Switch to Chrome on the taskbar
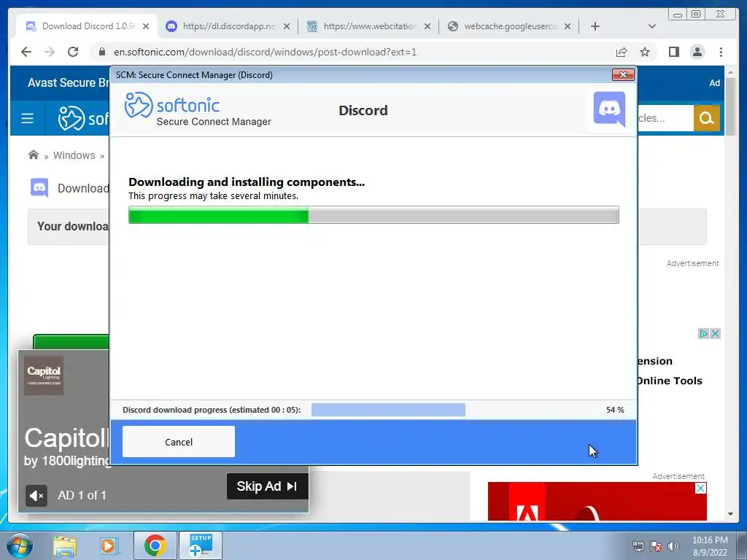Screen dimensions: 747x560 click(x=155, y=545)
